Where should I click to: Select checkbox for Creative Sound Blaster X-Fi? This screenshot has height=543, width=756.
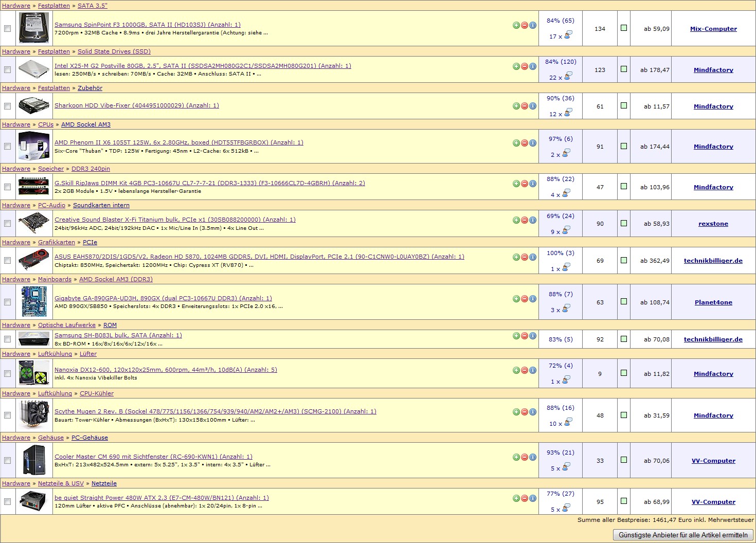point(7,224)
